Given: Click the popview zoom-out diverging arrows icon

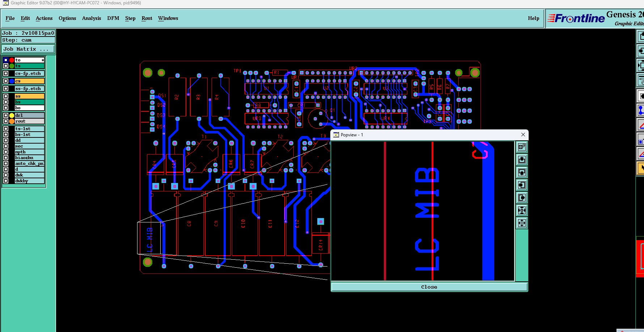Looking at the screenshot, I should [x=522, y=223].
